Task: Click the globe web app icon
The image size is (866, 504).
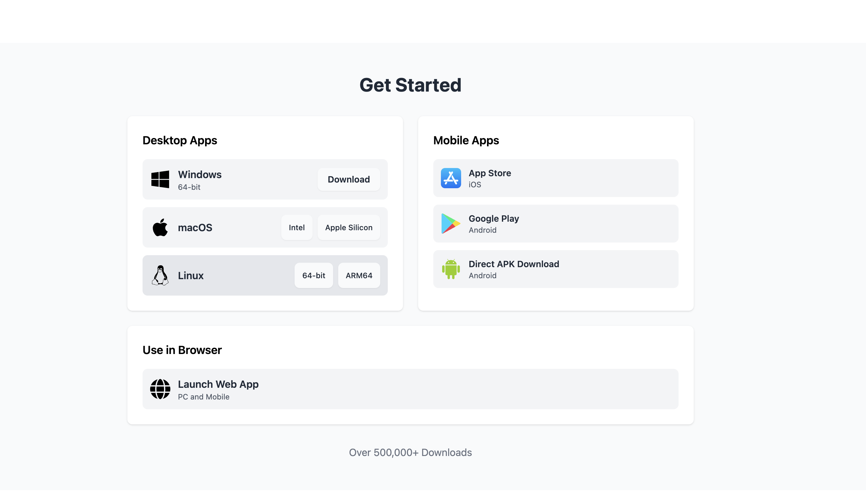Action: [x=160, y=389]
